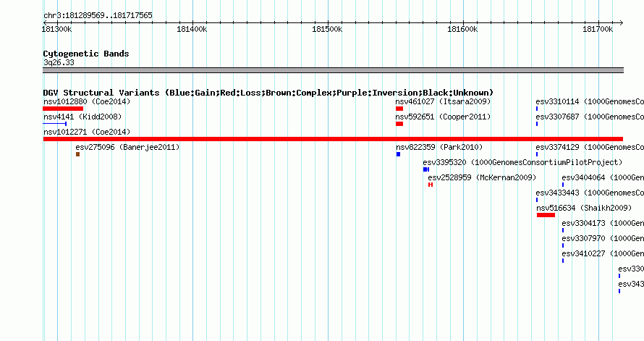The image size is (644, 341).
Task: Select the gray 3q26.33 cytoband bar
Action: point(333,70)
